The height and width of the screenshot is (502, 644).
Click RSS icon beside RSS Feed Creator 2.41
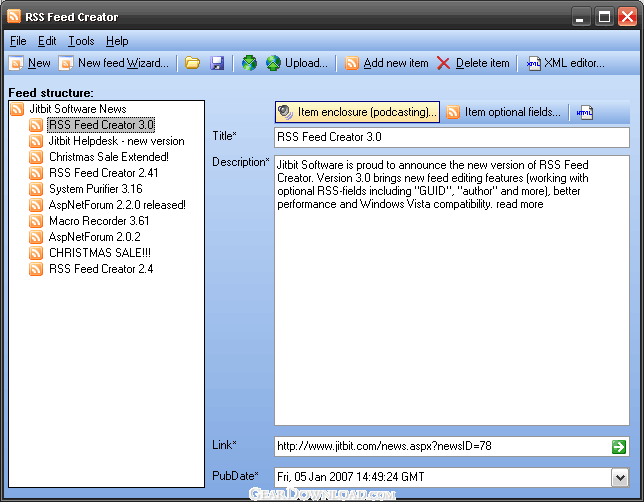[36, 173]
